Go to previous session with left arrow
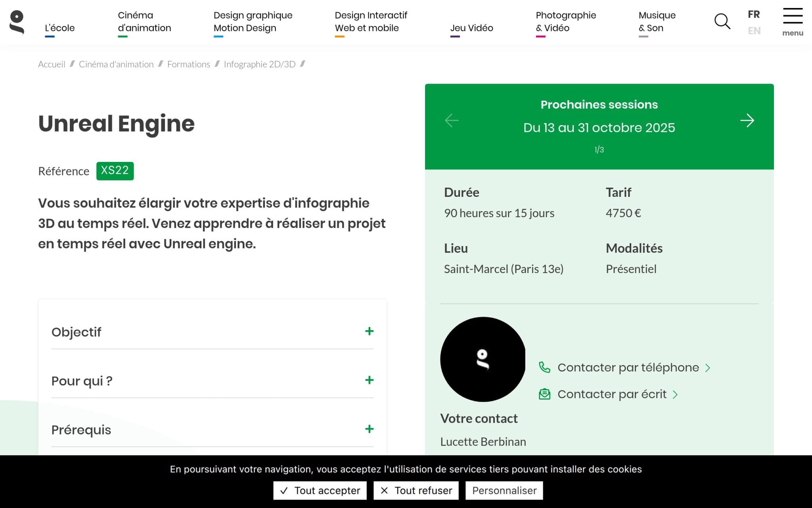The height and width of the screenshot is (508, 812). (452, 120)
